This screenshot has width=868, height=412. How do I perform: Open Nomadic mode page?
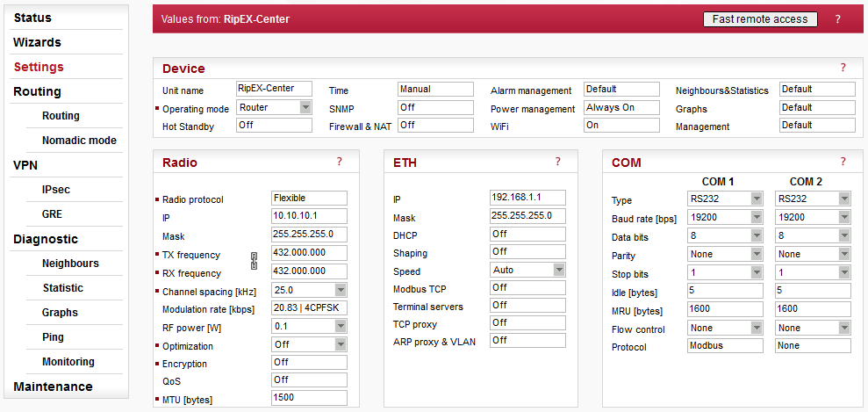(x=79, y=141)
